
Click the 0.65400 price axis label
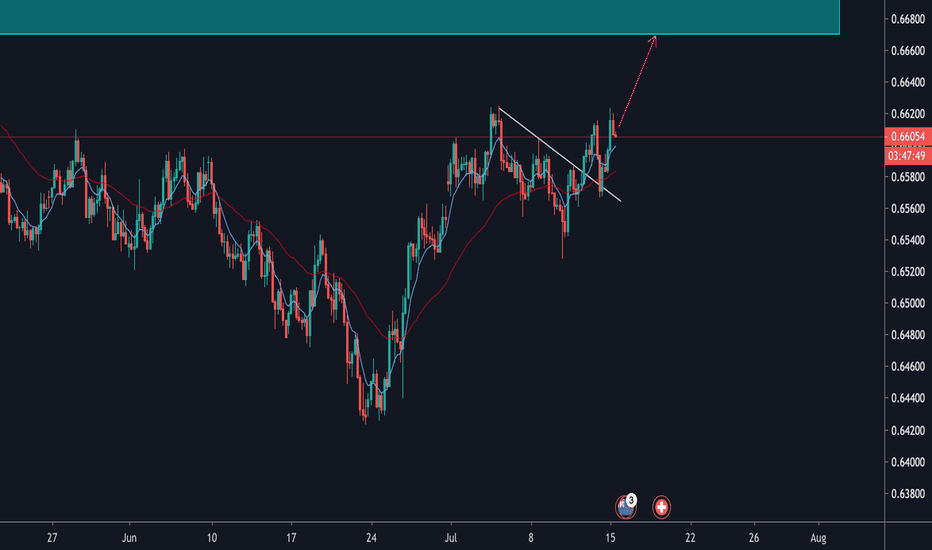[908, 240]
